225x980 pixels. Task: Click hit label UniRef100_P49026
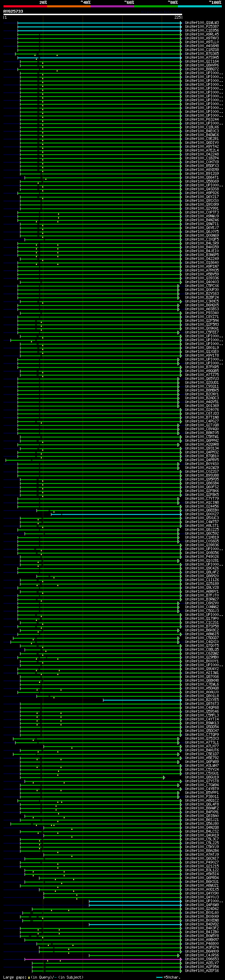tap(202, 556)
